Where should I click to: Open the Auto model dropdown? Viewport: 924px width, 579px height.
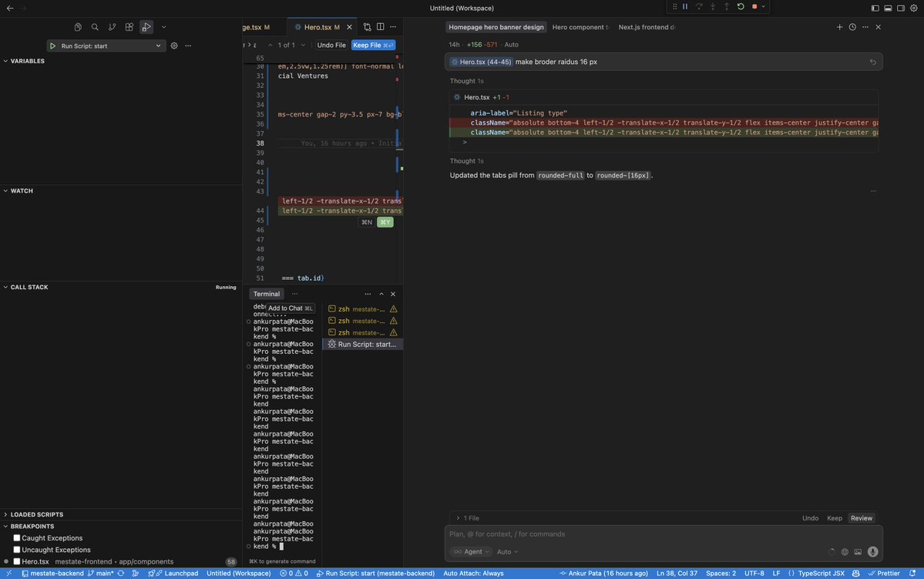pos(507,552)
